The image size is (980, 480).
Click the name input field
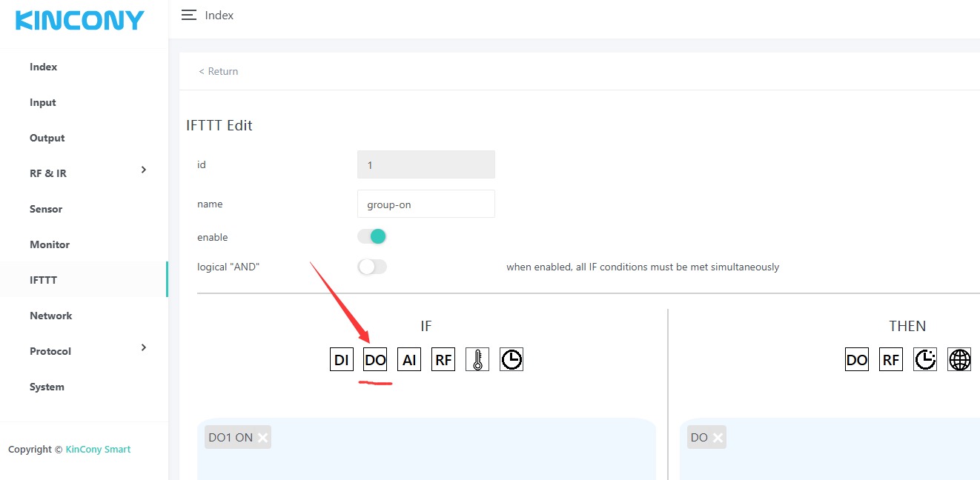coord(426,204)
